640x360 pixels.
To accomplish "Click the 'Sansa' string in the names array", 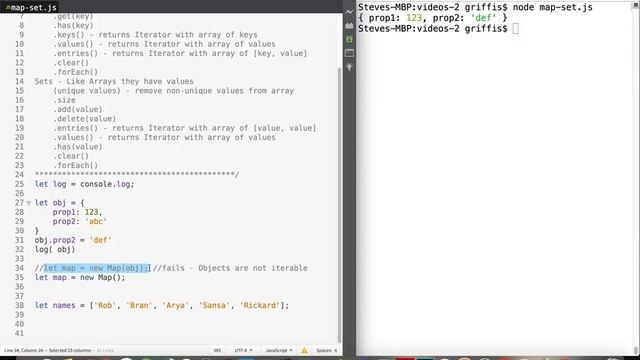I will [214, 305].
